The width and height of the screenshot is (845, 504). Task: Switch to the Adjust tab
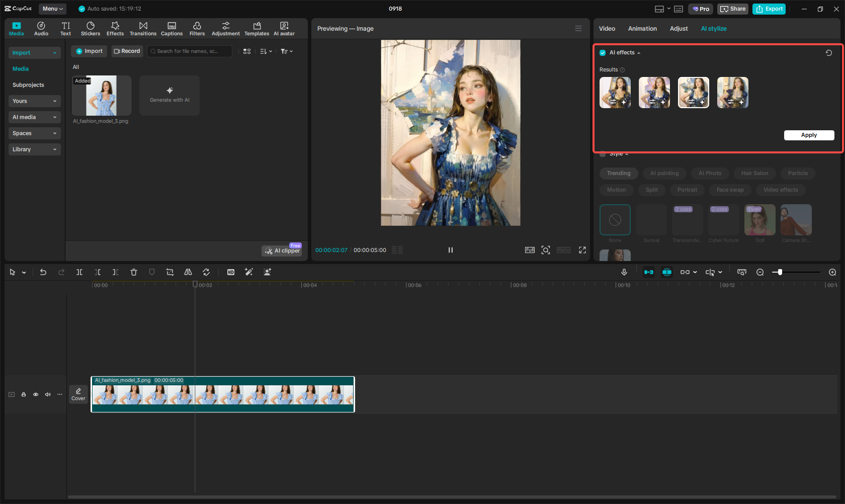pyautogui.click(x=679, y=29)
